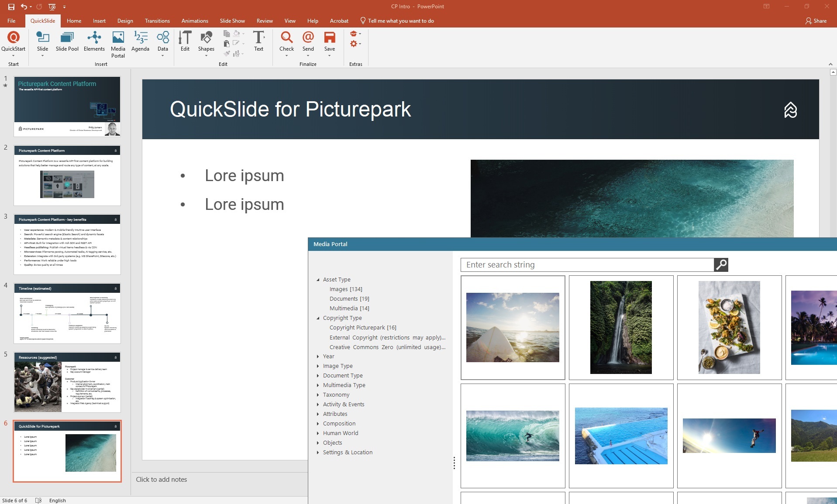Expand the Image Type filter
Screen dimensions: 837x504
click(x=318, y=366)
